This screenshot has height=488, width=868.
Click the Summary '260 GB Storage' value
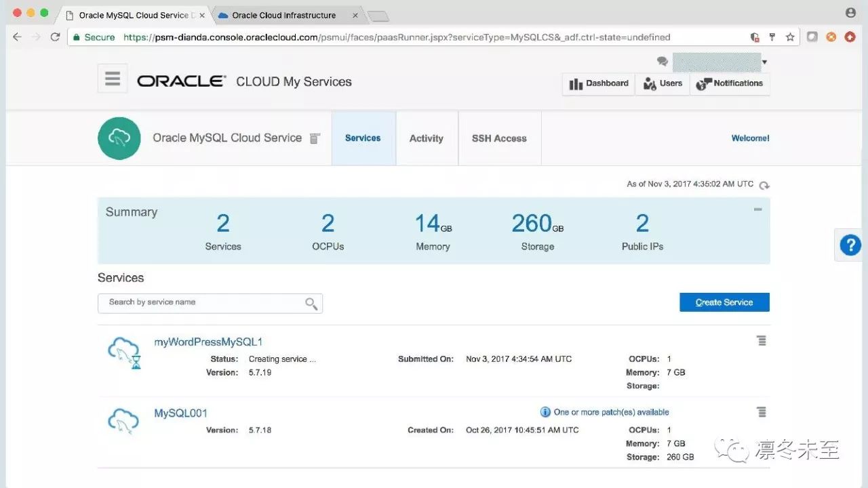click(538, 232)
